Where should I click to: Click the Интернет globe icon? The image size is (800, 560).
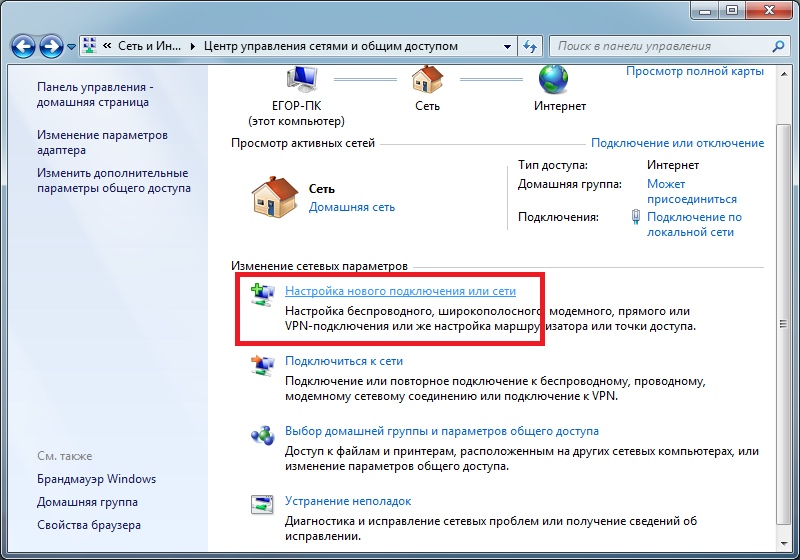553,80
